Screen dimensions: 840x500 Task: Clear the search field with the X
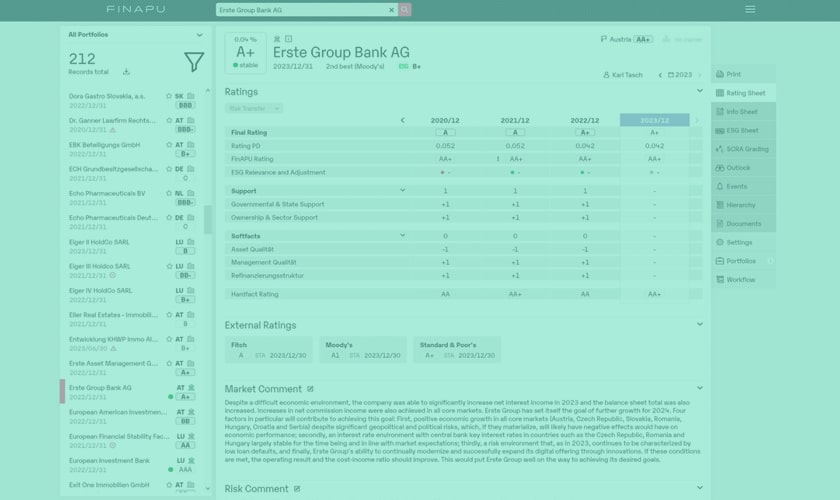(391, 10)
